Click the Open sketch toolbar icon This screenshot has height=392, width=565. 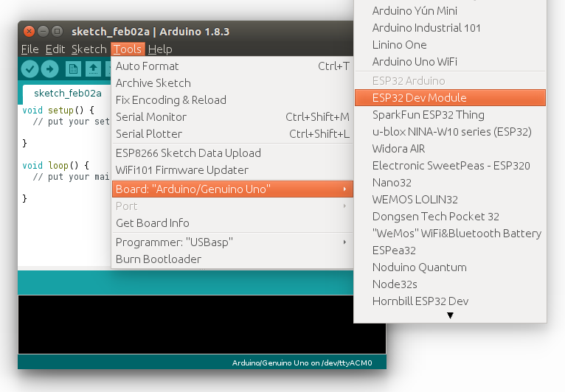pos(93,69)
